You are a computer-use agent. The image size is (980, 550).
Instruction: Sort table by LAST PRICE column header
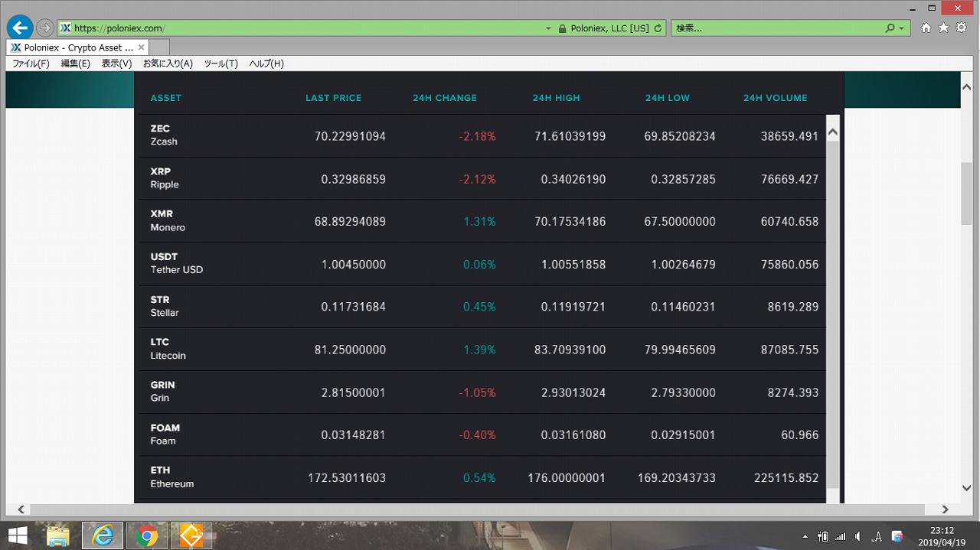tap(333, 98)
